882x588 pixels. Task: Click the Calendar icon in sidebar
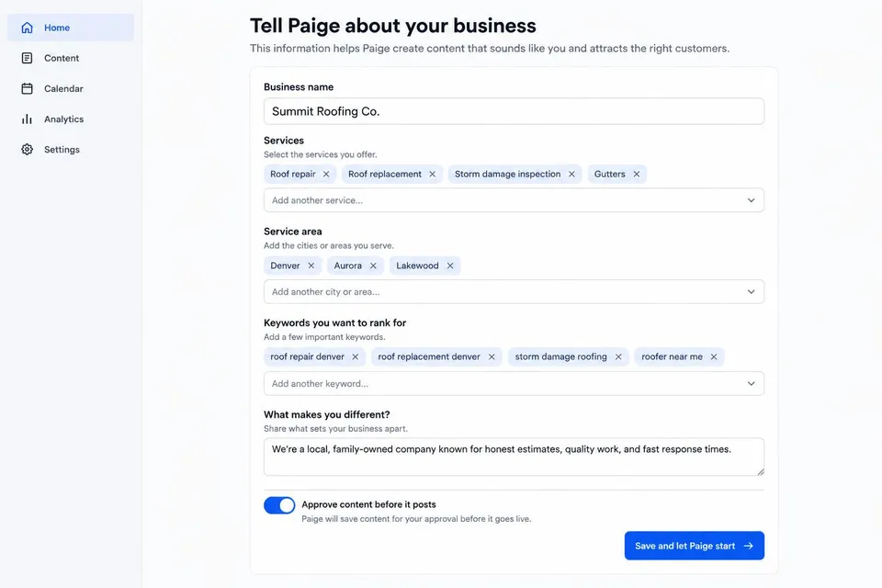[27, 88]
